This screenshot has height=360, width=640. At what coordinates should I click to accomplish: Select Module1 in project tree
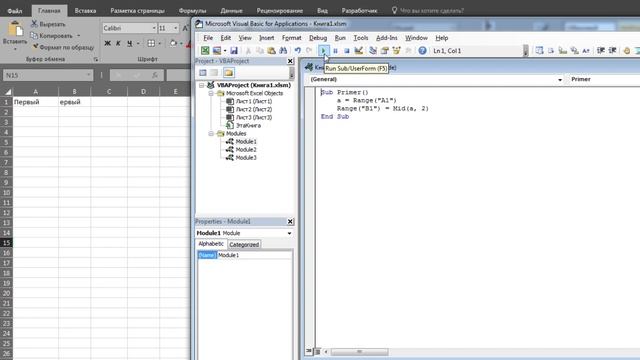click(246, 142)
